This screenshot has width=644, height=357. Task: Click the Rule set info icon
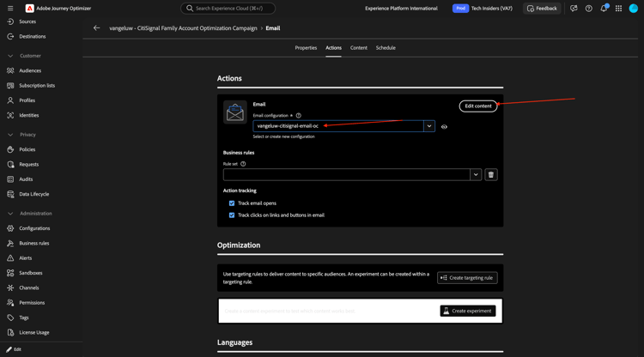click(x=243, y=164)
